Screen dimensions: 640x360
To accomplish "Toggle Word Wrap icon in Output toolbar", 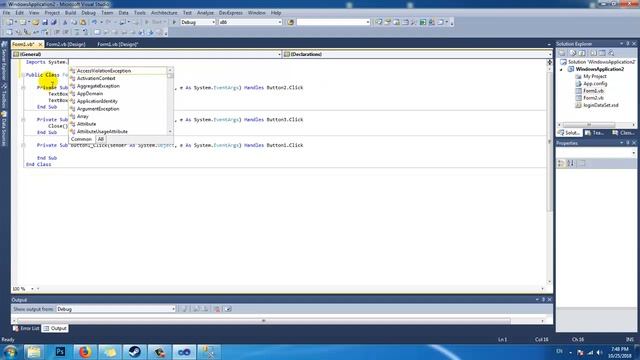I will coord(228,309).
